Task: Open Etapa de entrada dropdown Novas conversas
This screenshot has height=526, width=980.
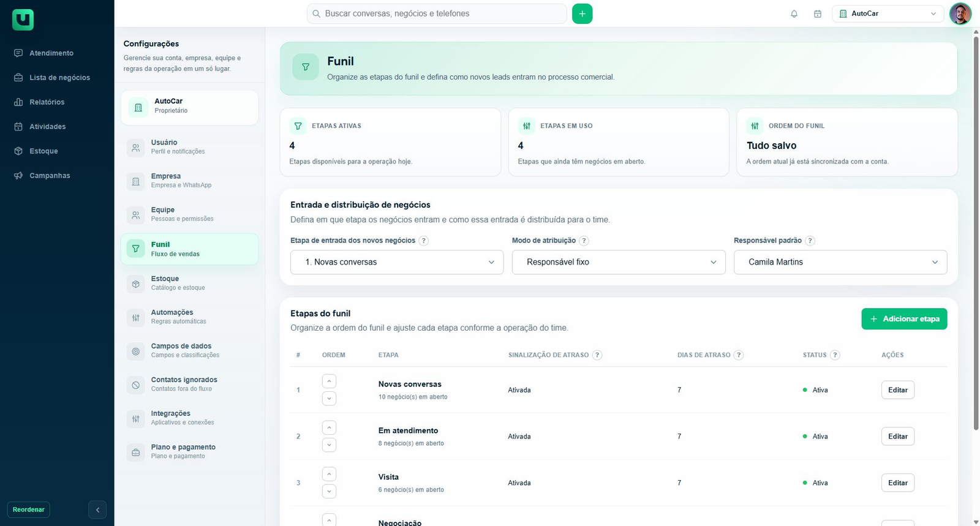Action: coord(397,262)
